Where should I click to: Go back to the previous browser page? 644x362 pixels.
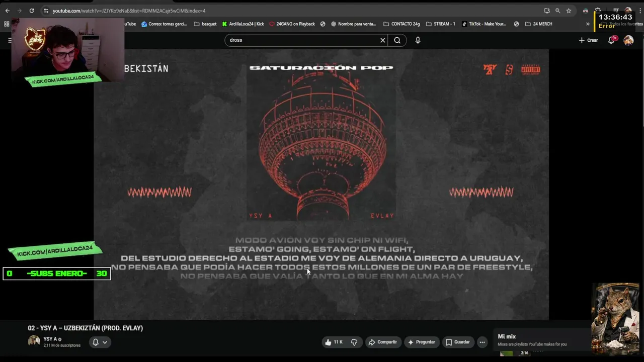[x=7, y=11]
